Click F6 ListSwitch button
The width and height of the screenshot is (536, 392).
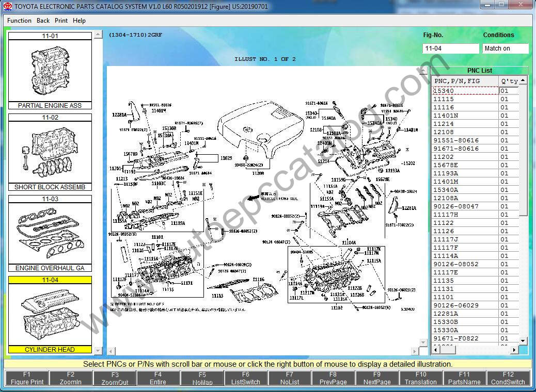[x=246, y=378]
